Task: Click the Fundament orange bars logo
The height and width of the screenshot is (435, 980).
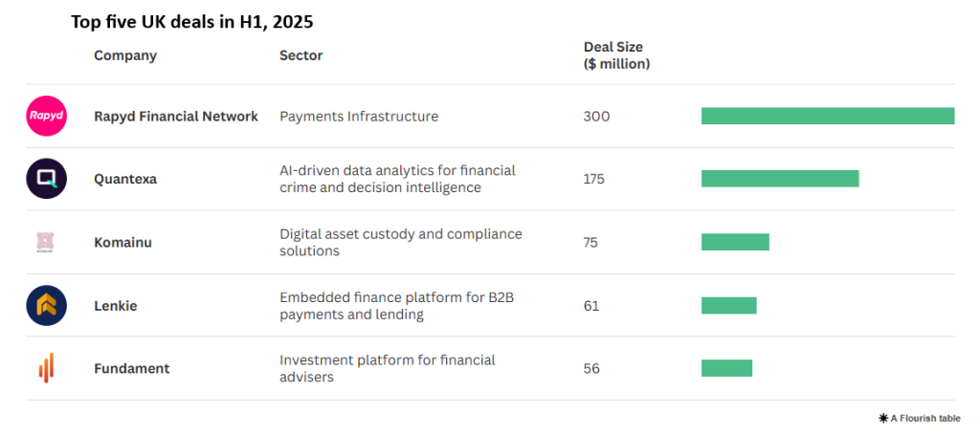Action: (x=46, y=368)
